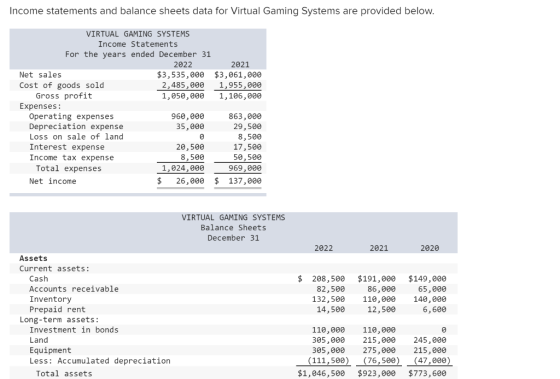Click the 'Cost of goods sold' label
The image size is (560, 379).
tap(62, 85)
